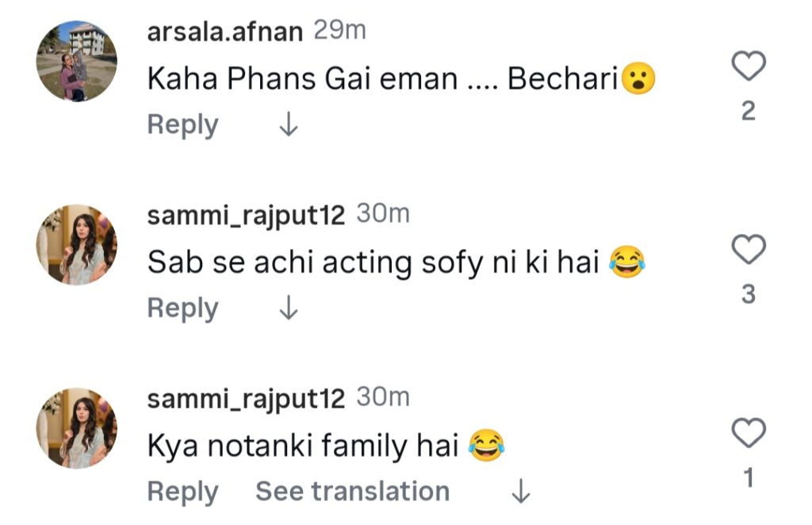Expand replies arrow under arsala.afnan's comment
Screen dimensions: 812x525
[x=289, y=125]
